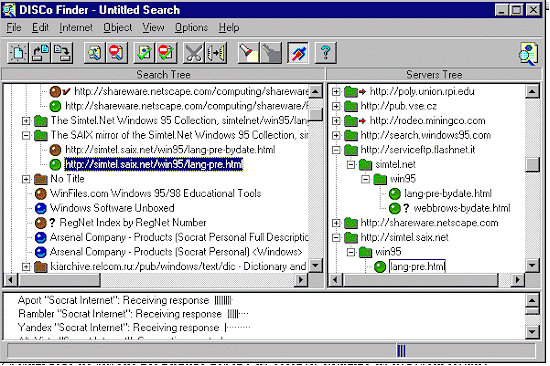Viewport: 550px width, 366px height.
Task: Click log panel scroll down arrow
Action: coord(532,332)
